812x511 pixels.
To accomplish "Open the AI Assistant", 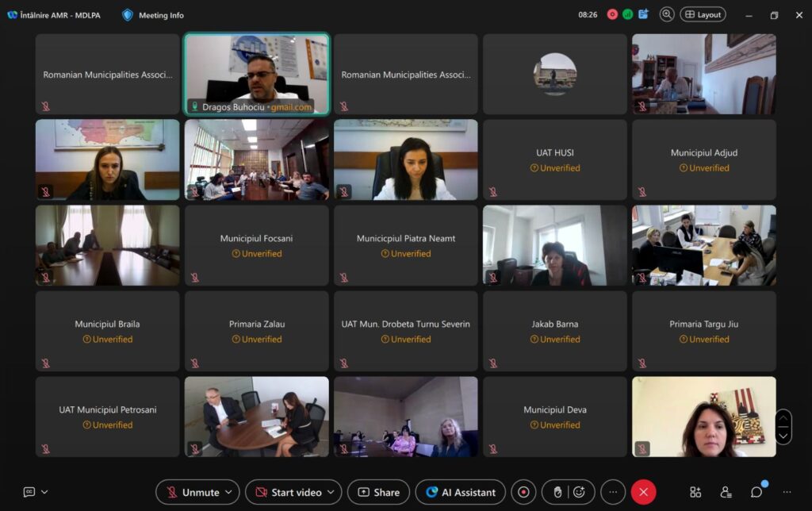I will 461,492.
